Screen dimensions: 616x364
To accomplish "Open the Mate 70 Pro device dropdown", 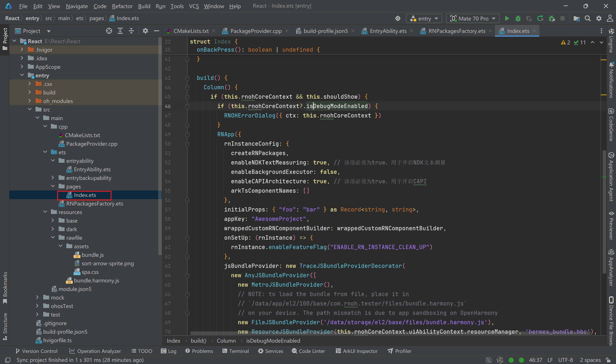I will (x=473, y=19).
